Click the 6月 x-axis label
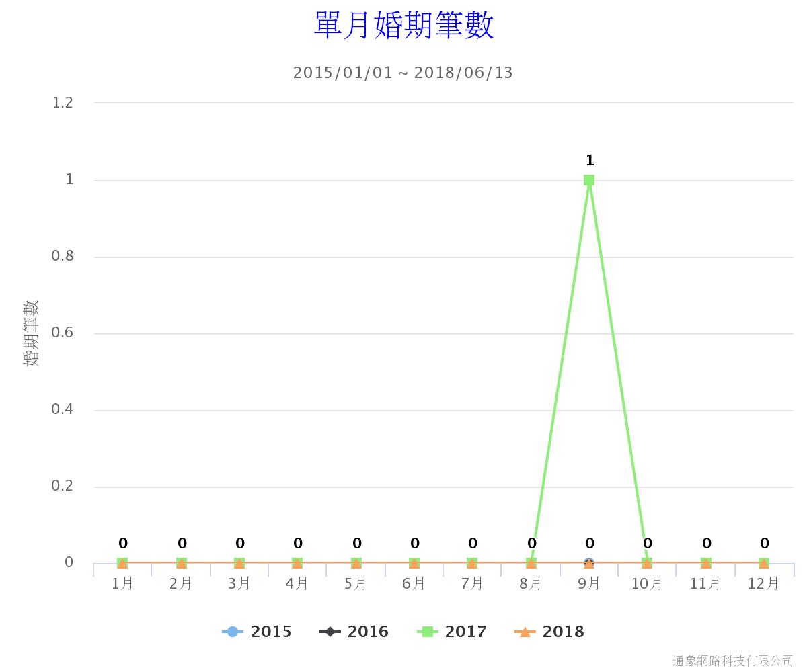Screen dimensions: 807x672 414,583
